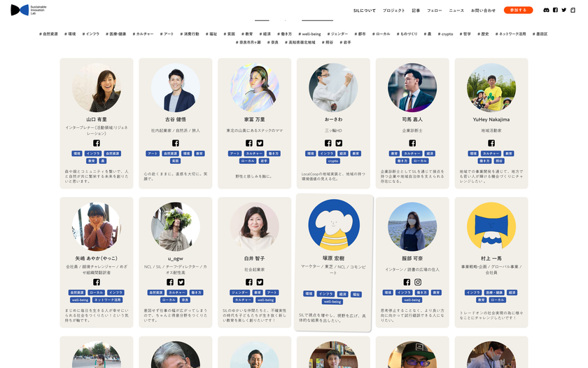Open 古谷 健悟's Facebook icon
This screenshot has height=368, width=588.
[x=176, y=143]
